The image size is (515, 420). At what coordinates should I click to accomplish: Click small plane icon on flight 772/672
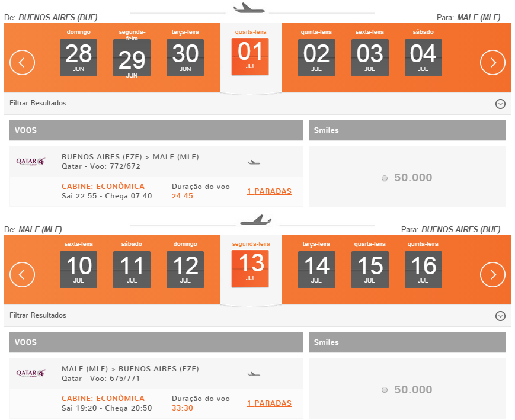[x=254, y=162]
